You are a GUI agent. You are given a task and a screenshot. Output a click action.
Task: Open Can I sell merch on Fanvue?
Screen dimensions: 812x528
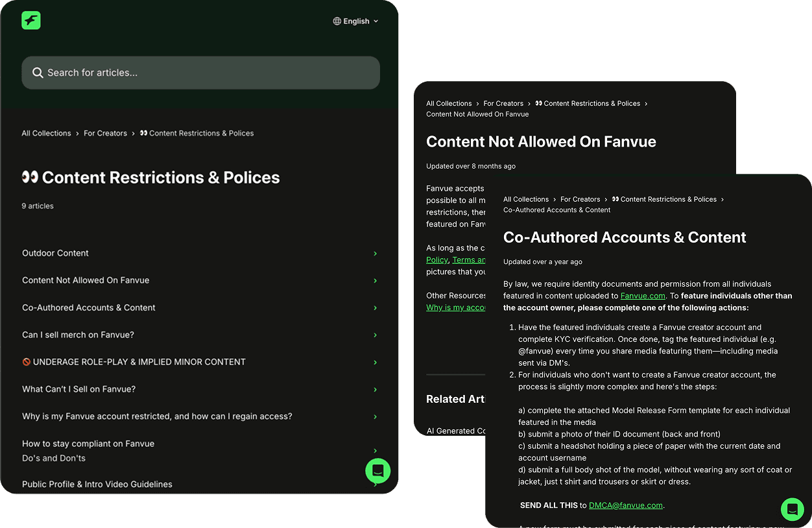pos(78,335)
